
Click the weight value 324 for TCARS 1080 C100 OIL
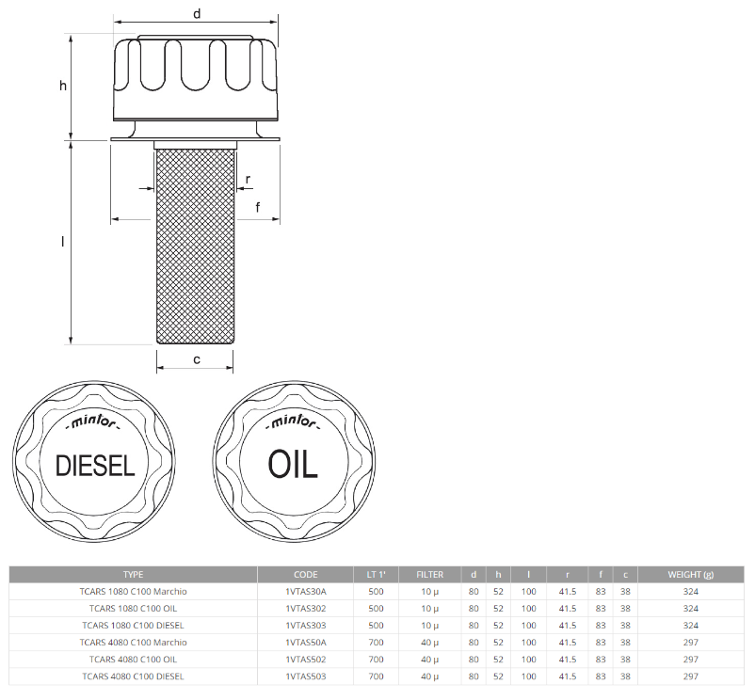[690, 609]
